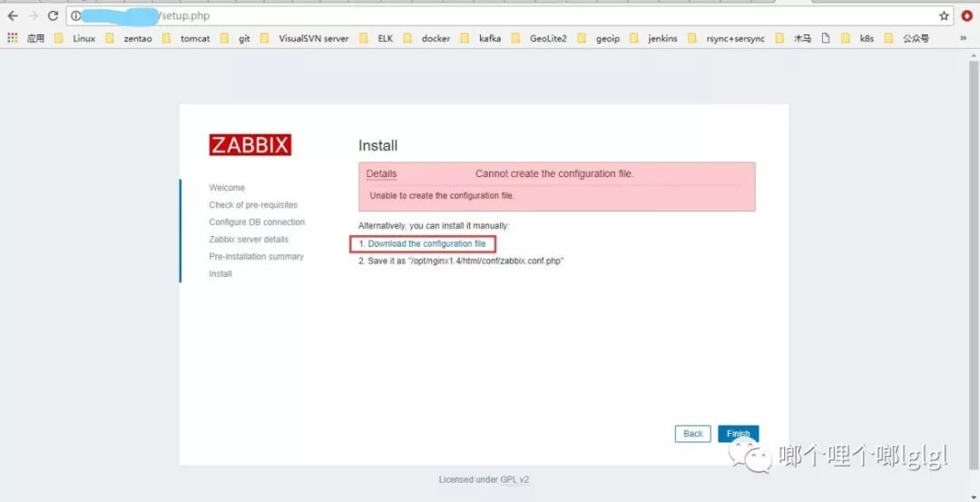This screenshot has width=980, height=502.
Task: Open the kafka bookmark folder
Action: [x=481, y=38]
